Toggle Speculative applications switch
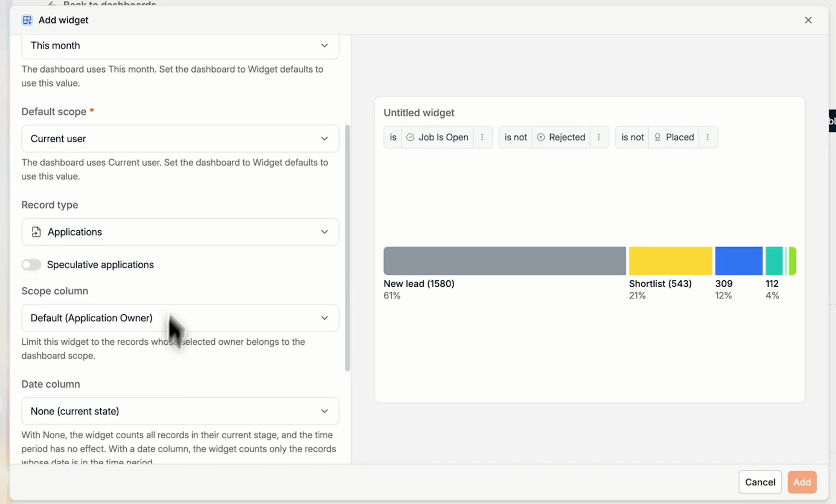 click(x=31, y=265)
